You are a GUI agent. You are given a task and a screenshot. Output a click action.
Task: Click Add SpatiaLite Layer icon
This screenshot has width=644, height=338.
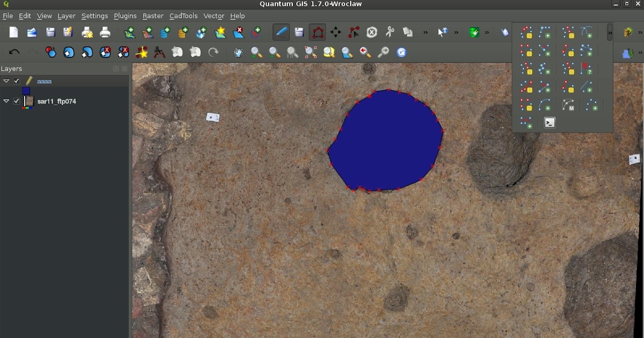click(184, 33)
